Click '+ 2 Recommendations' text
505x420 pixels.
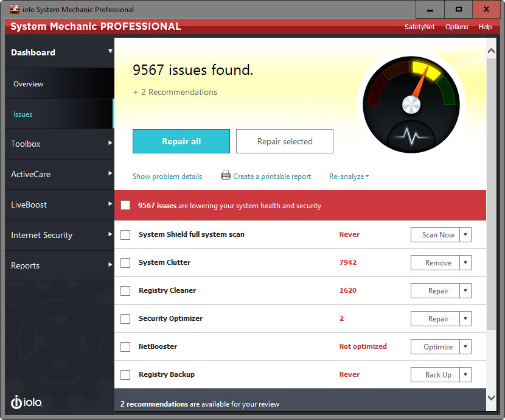(x=175, y=93)
